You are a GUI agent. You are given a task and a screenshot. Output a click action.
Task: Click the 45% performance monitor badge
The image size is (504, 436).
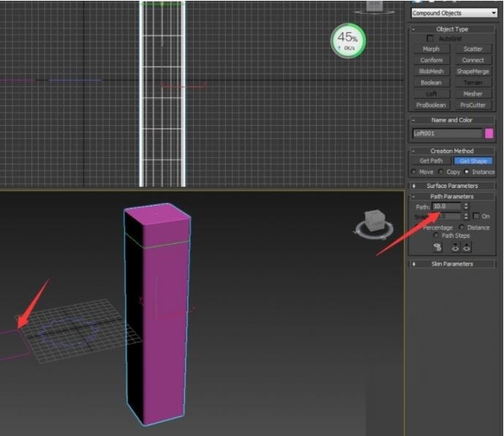(x=347, y=40)
